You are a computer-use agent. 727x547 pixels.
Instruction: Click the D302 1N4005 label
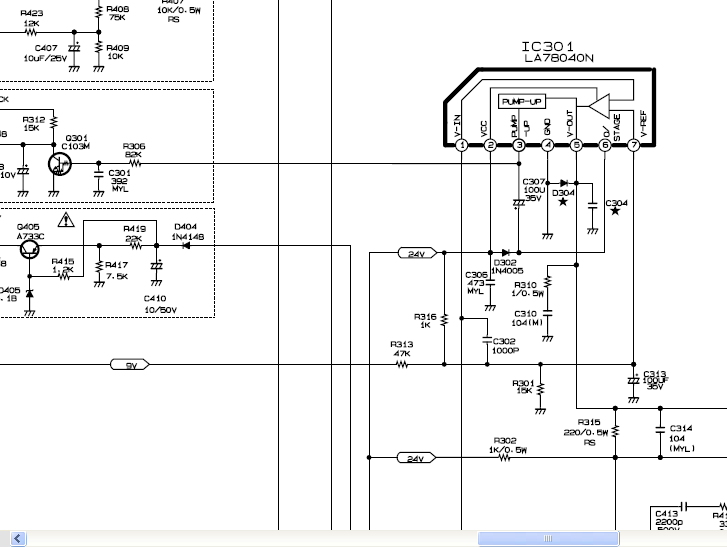pos(508,266)
